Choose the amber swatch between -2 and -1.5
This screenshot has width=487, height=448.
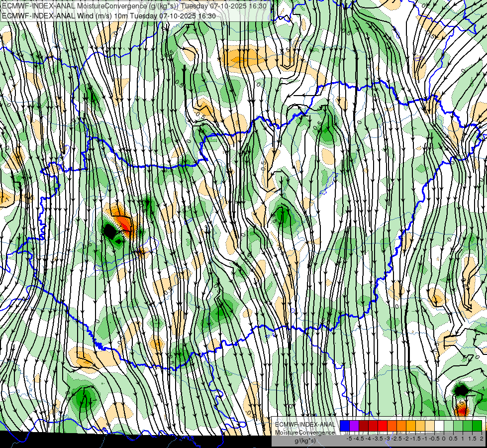[411, 426]
